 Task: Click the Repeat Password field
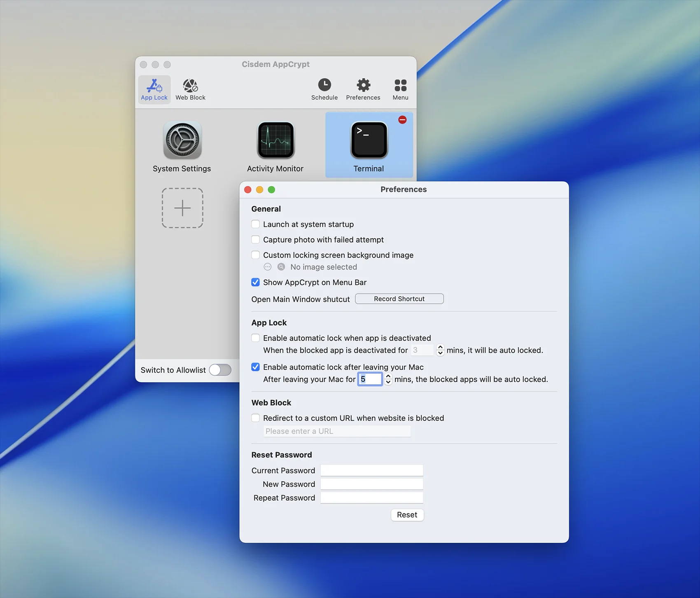pyautogui.click(x=372, y=498)
